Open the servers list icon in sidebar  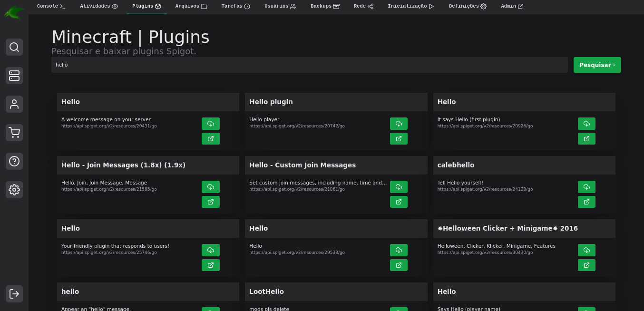point(14,76)
